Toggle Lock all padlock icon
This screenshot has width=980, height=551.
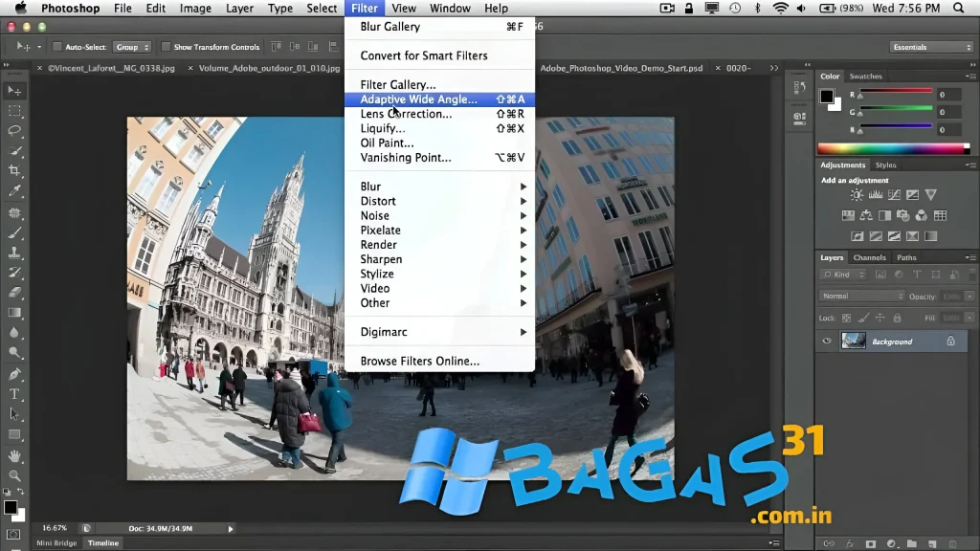[897, 318]
